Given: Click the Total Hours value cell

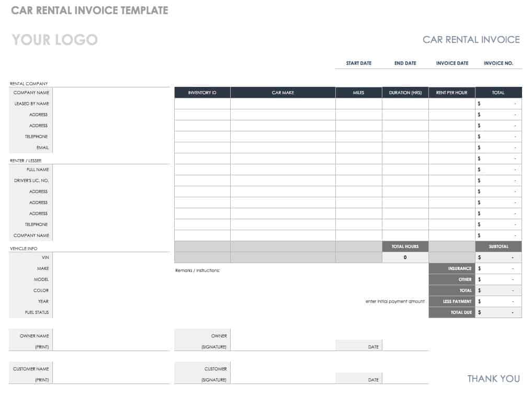Looking at the screenshot, I should 405,257.
